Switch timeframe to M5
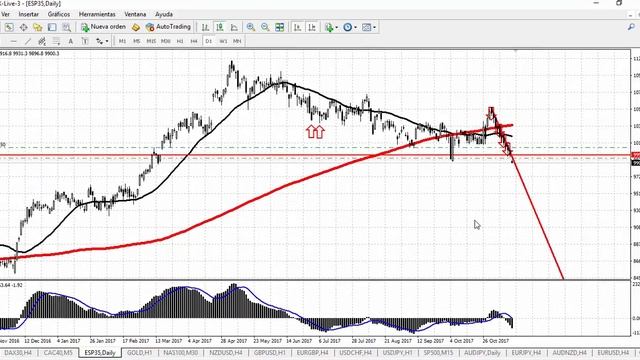Screen dimensions: 640x360 click(137, 41)
